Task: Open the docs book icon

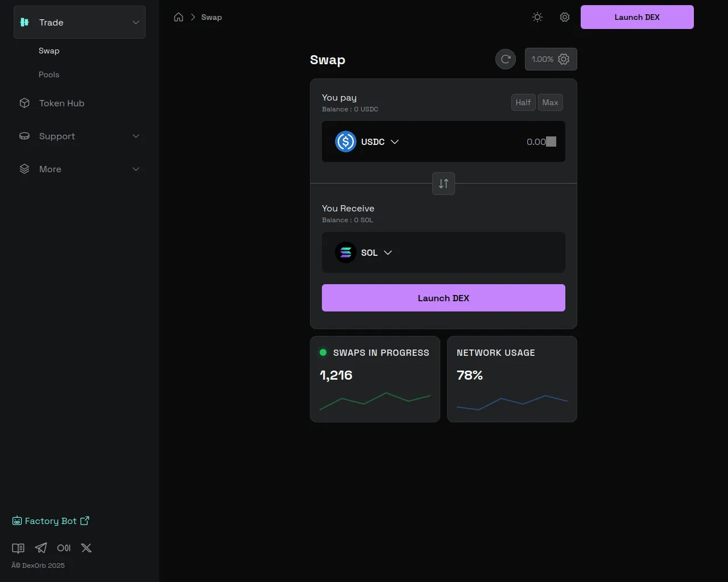Action: point(18,548)
